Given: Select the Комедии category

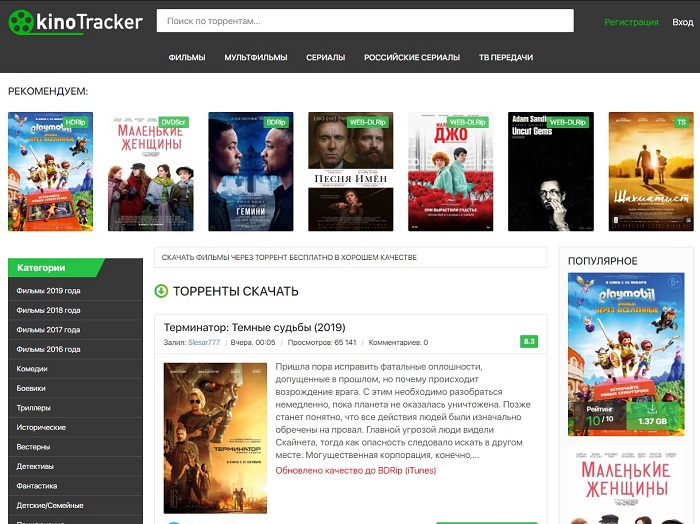Looking at the screenshot, I should [x=75, y=369].
